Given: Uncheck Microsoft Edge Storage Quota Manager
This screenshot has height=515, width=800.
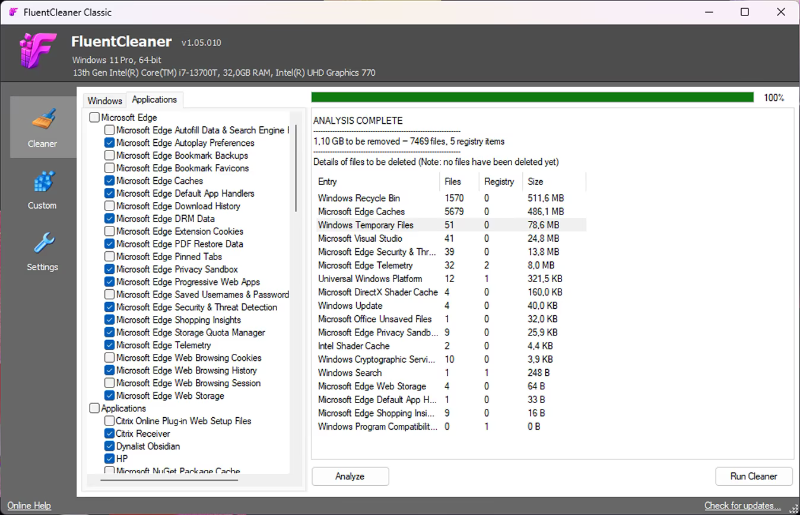Looking at the screenshot, I should coord(109,332).
